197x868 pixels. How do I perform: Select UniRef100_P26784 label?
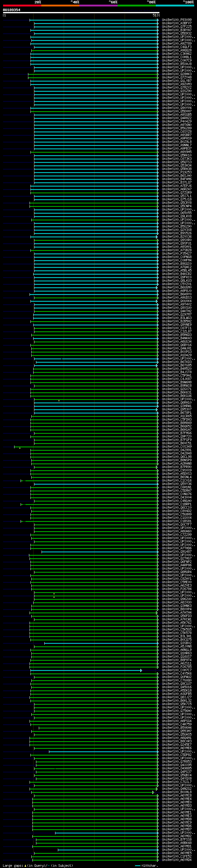coord(177,589)
